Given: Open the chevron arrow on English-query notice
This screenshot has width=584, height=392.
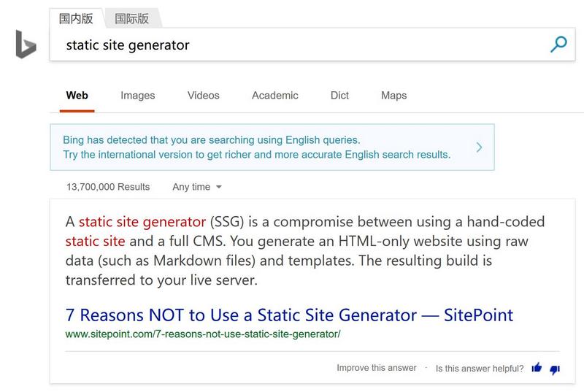Looking at the screenshot, I should point(480,147).
